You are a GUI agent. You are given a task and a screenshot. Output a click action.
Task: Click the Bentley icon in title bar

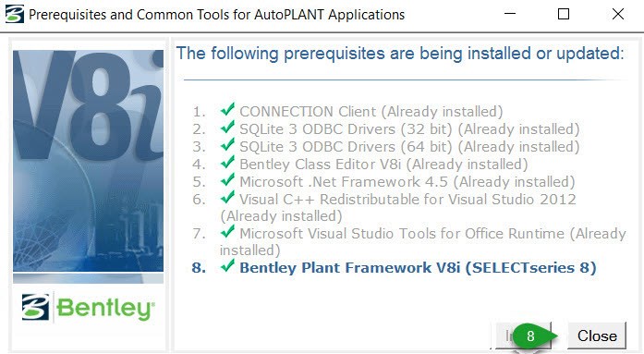coord(15,14)
